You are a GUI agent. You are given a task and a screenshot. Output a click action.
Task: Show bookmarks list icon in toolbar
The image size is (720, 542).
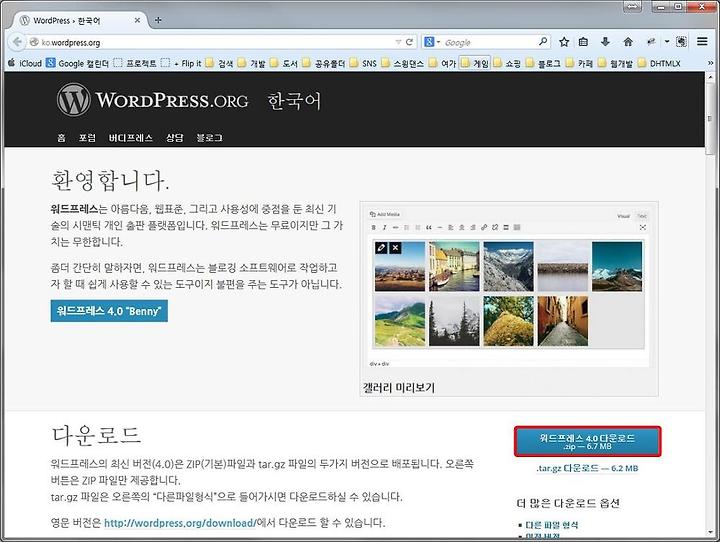coord(583,42)
